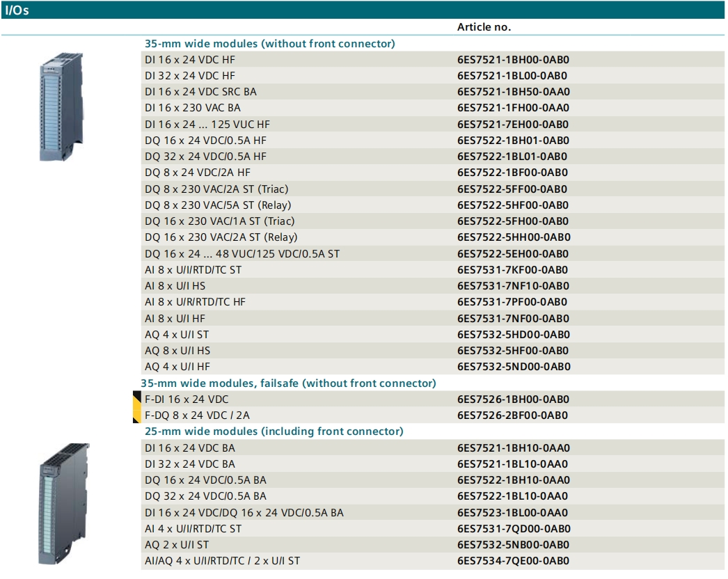Open article number 6ES7521-1BH00-0AB0
The width and height of the screenshot is (728, 579).
[x=514, y=60]
